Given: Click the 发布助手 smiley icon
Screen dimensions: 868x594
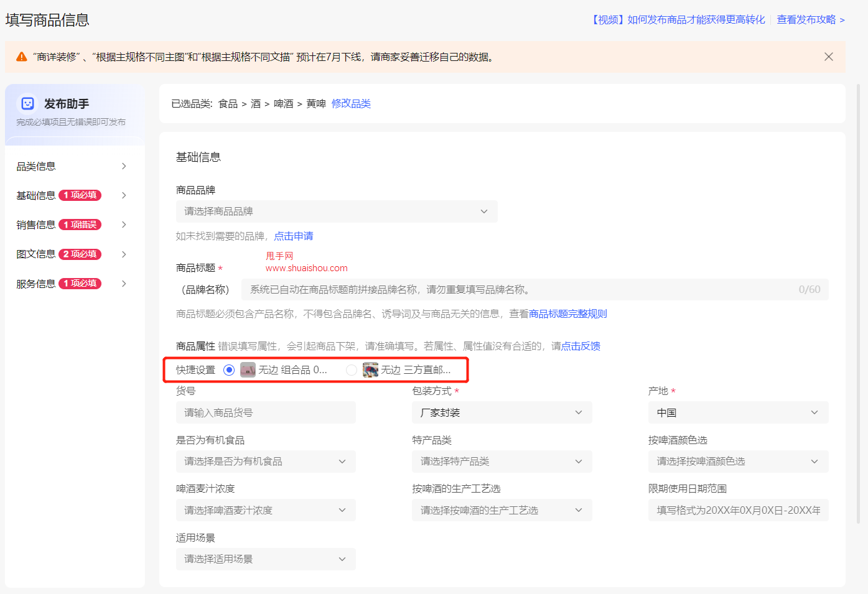Looking at the screenshot, I should coord(27,103).
